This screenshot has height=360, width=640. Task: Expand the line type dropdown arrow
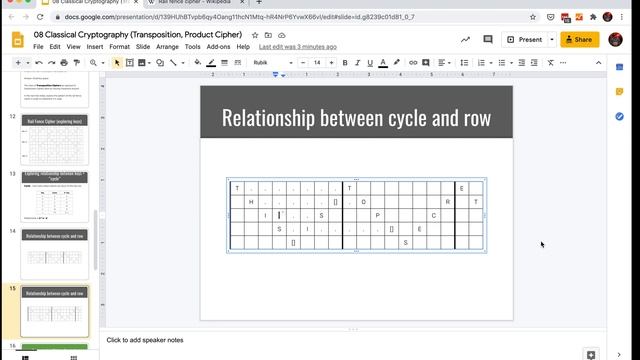pos(183,63)
